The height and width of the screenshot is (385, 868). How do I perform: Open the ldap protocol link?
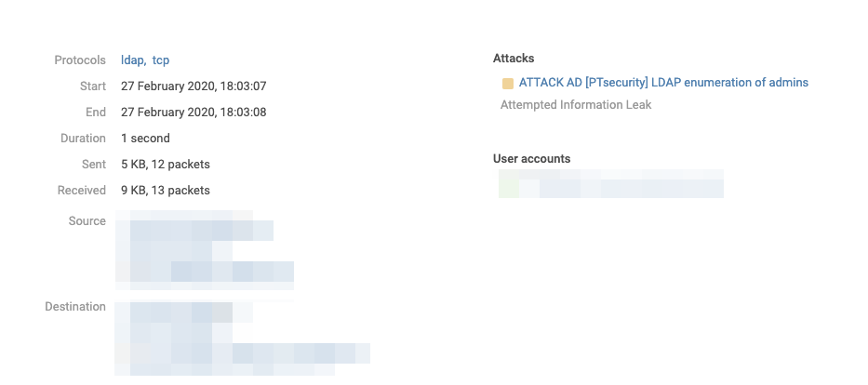(133, 60)
